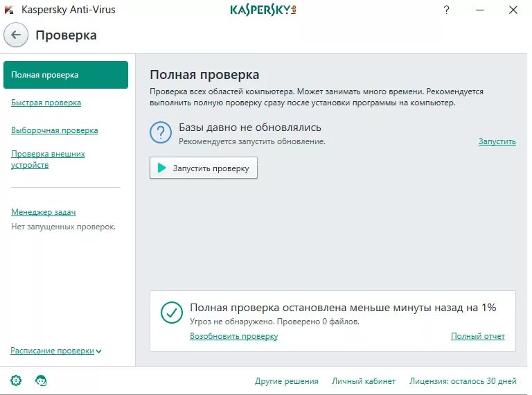Click Запустить link to update databases
The width and height of the screenshot is (532, 395).
click(497, 141)
